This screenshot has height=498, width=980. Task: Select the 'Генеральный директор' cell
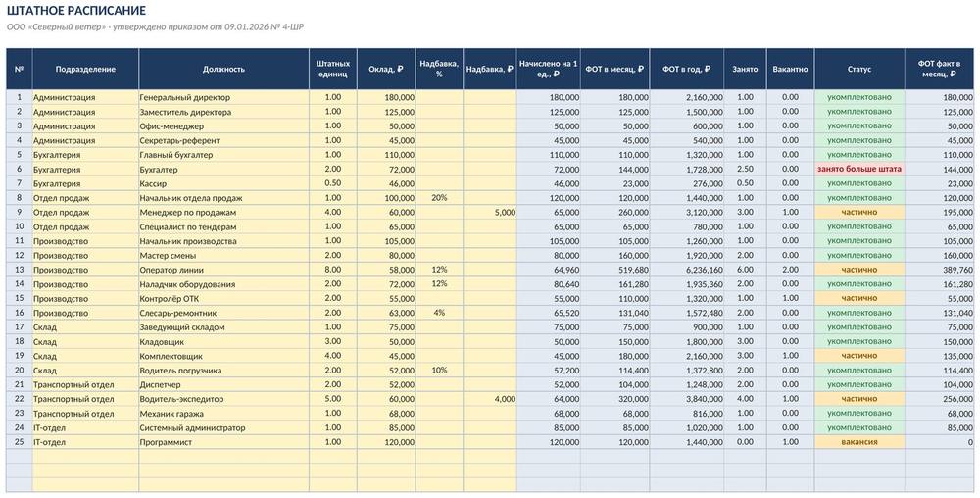coord(223,97)
